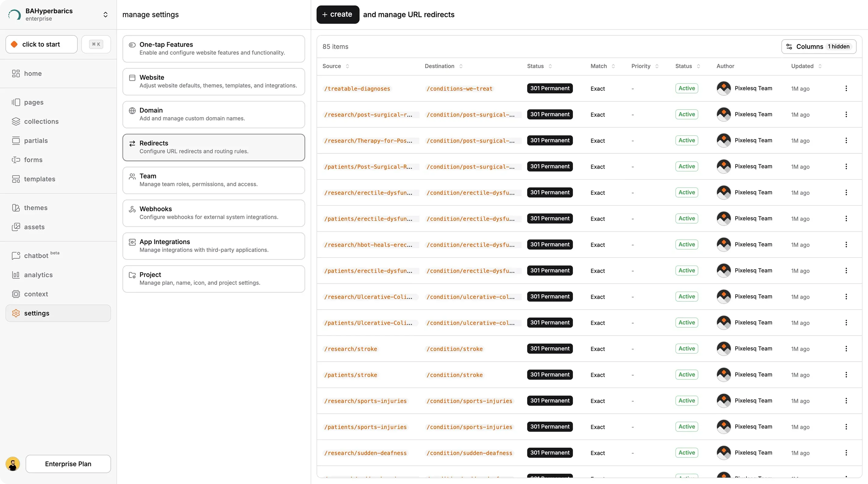Click the partials sidebar icon
Viewport: 868px width, 484px height.
(16, 140)
